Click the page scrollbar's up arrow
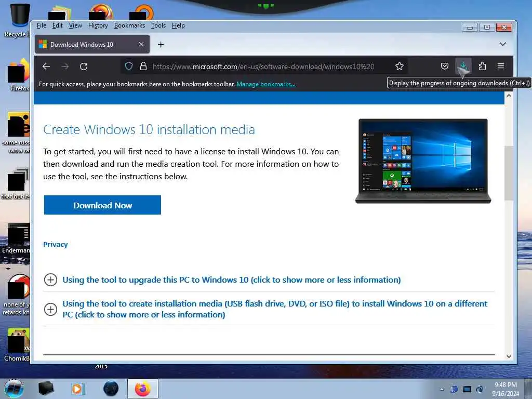Image resolution: width=532 pixels, height=399 pixels. tap(509, 96)
